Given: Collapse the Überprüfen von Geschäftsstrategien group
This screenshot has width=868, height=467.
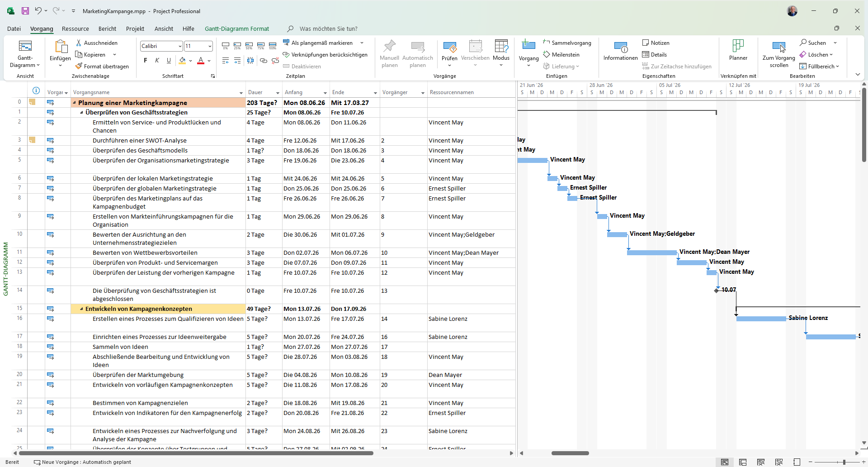Looking at the screenshot, I should pyautogui.click(x=81, y=112).
